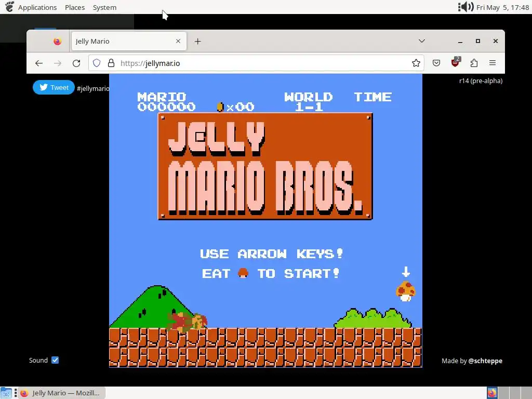Click the MARIO 000000 score text
The width and height of the screenshot is (532, 399).
tap(166, 101)
